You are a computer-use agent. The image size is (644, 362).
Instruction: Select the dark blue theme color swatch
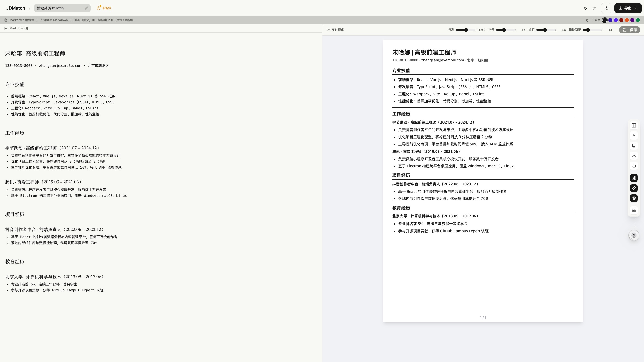point(610,20)
